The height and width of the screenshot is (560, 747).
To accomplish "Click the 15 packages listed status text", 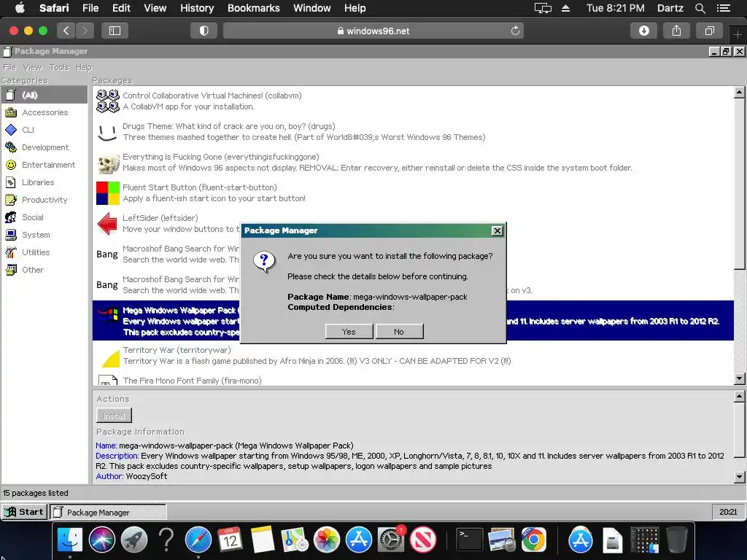I will click(x=36, y=494).
